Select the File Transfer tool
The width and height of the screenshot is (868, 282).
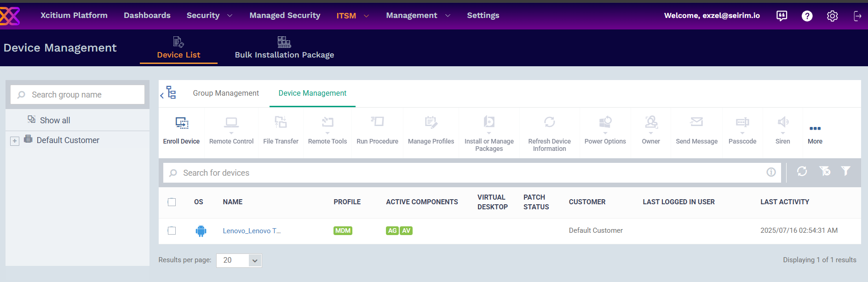click(x=281, y=131)
